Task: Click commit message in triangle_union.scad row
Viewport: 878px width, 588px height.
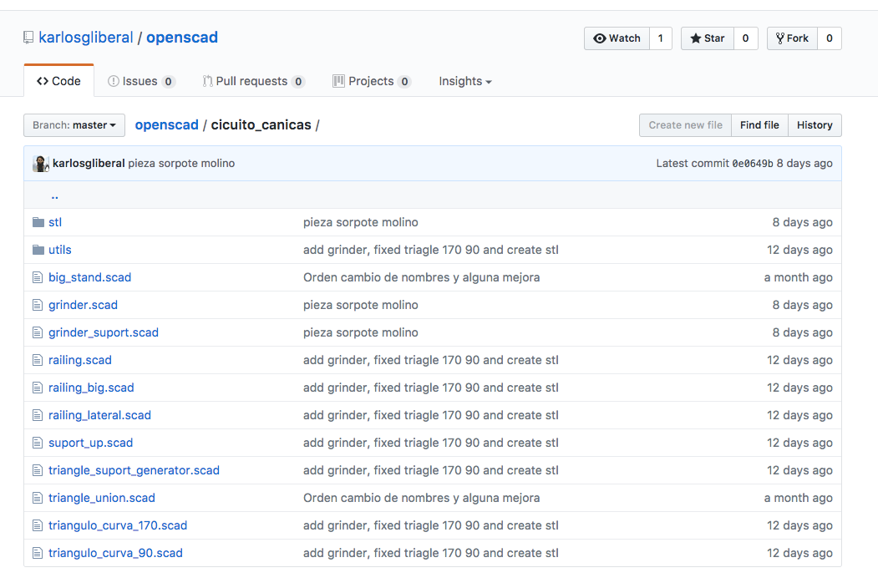Action: pyautogui.click(x=422, y=498)
